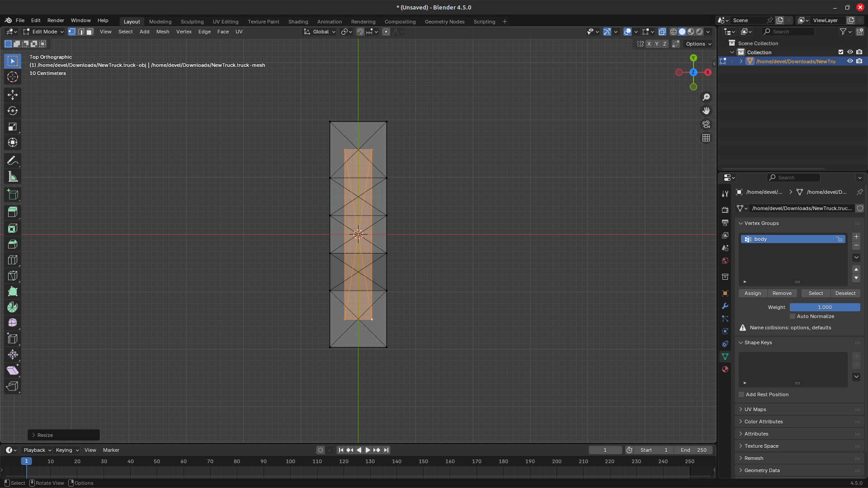
Task: Select the Scale tool
Action: coord(13,127)
